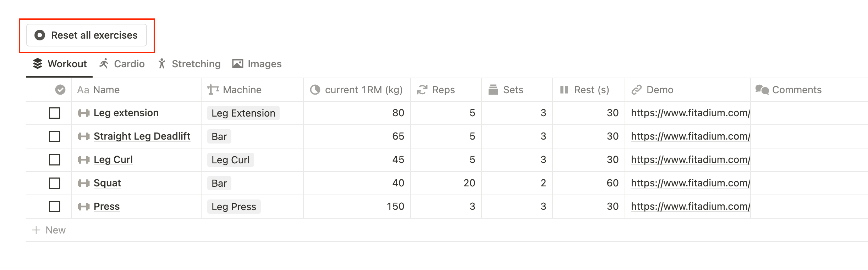Screen dimensions: 868x270
Task: Open the Stretching tab
Action: click(x=189, y=64)
